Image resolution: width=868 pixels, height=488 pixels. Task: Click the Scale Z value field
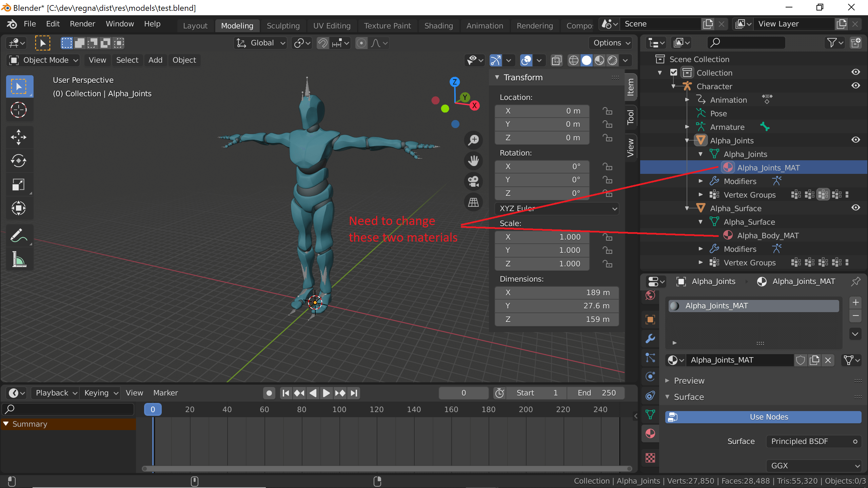click(x=542, y=264)
